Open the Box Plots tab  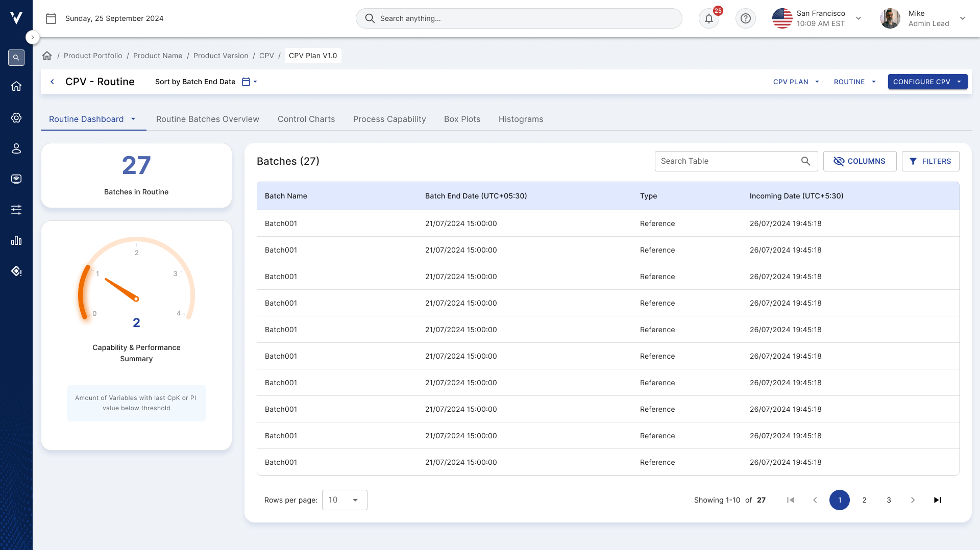(462, 119)
